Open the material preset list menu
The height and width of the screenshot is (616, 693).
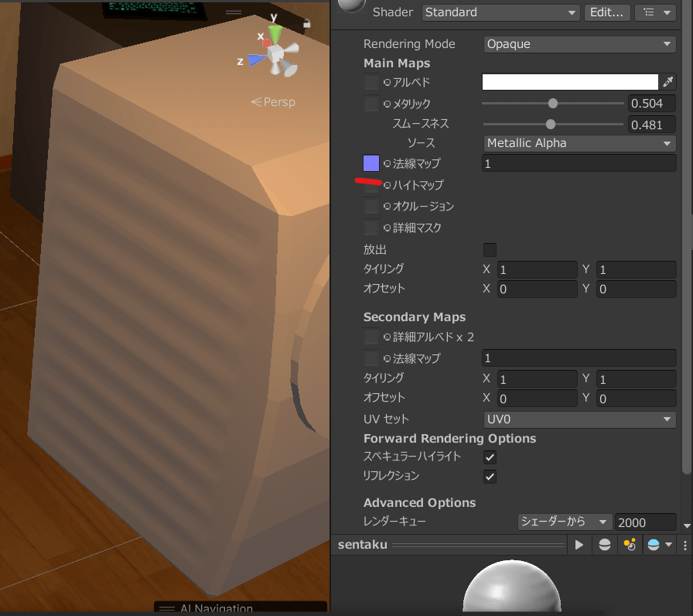(655, 12)
